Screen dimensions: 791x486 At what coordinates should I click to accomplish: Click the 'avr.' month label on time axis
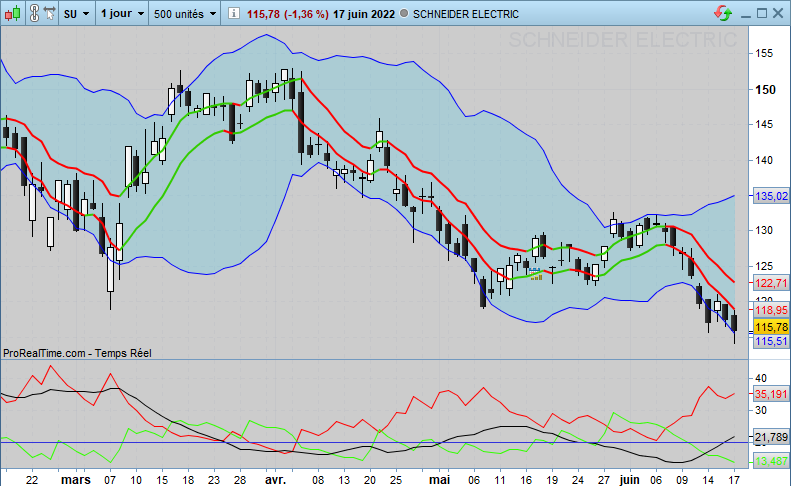click(x=275, y=479)
